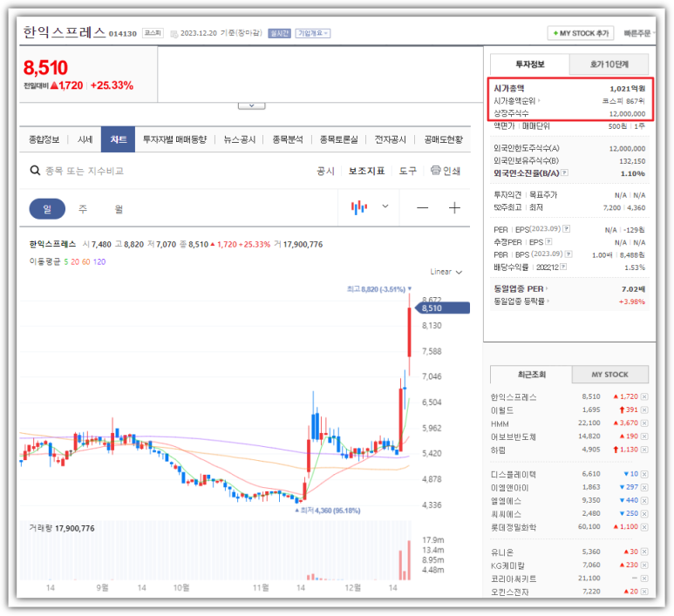Switch to MY STOCK tab
The width and height of the screenshot is (674, 616).
[x=610, y=374]
